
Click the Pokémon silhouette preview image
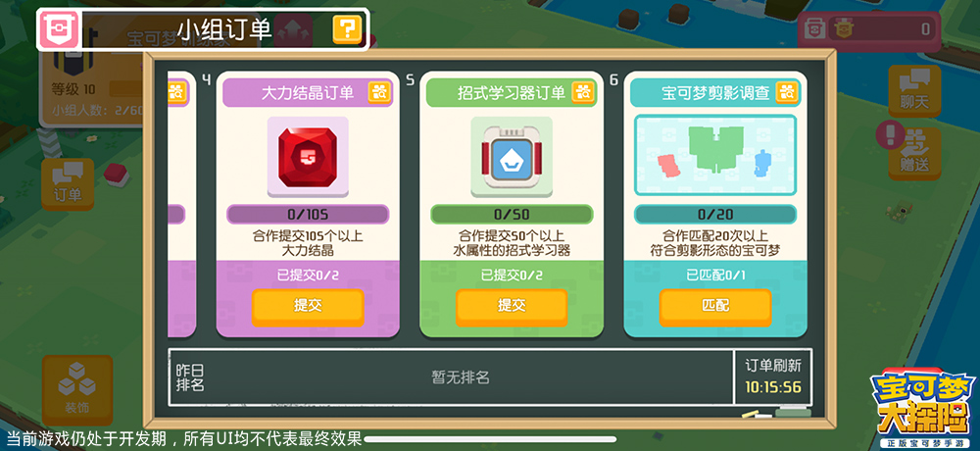[715, 155]
